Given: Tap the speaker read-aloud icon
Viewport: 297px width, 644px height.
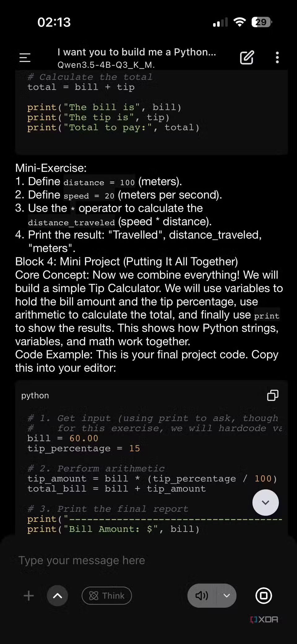Looking at the screenshot, I should 202,595.
